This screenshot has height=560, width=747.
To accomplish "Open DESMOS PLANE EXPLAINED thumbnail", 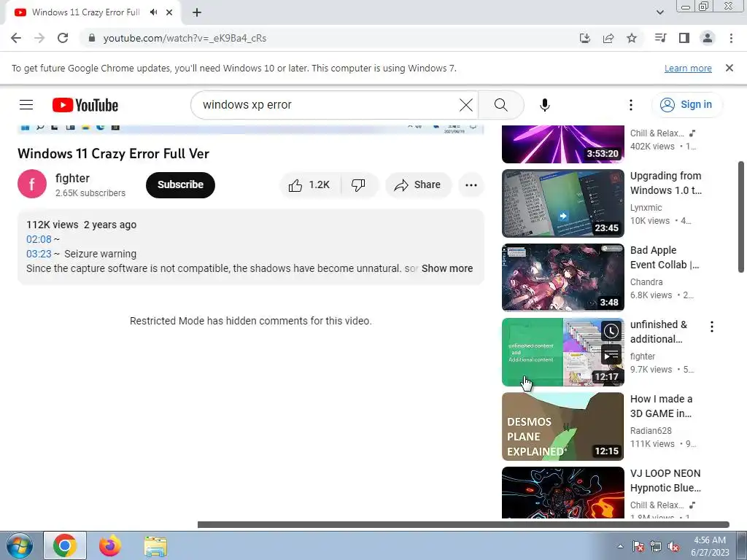I will [562, 426].
